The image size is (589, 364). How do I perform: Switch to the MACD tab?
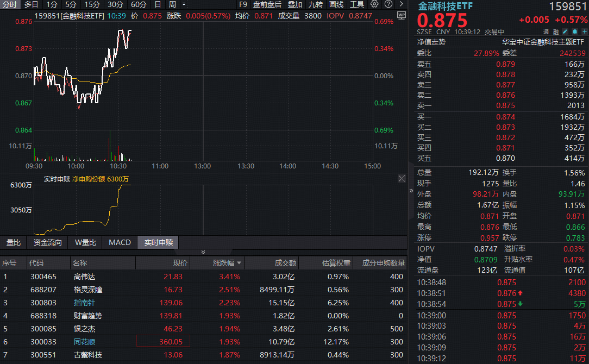pyautogui.click(x=120, y=242)
